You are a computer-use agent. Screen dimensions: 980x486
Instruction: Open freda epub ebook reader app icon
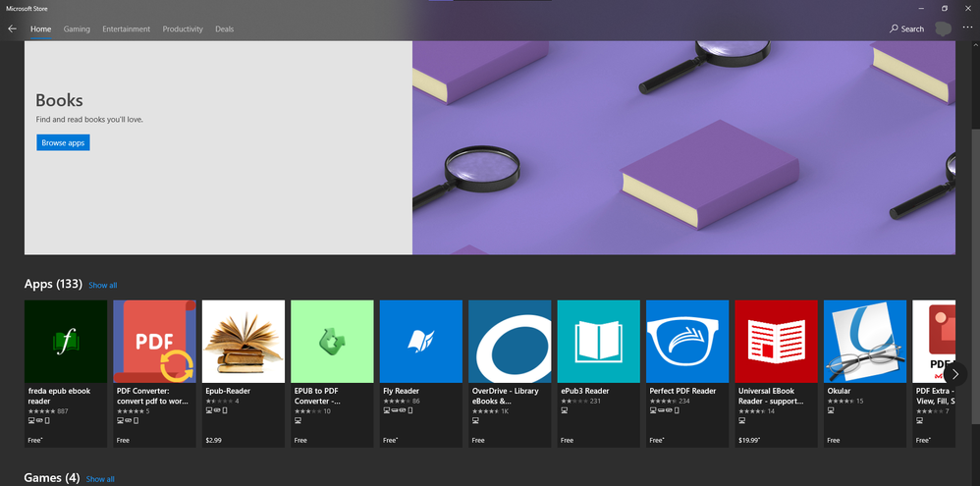[66, 341]
